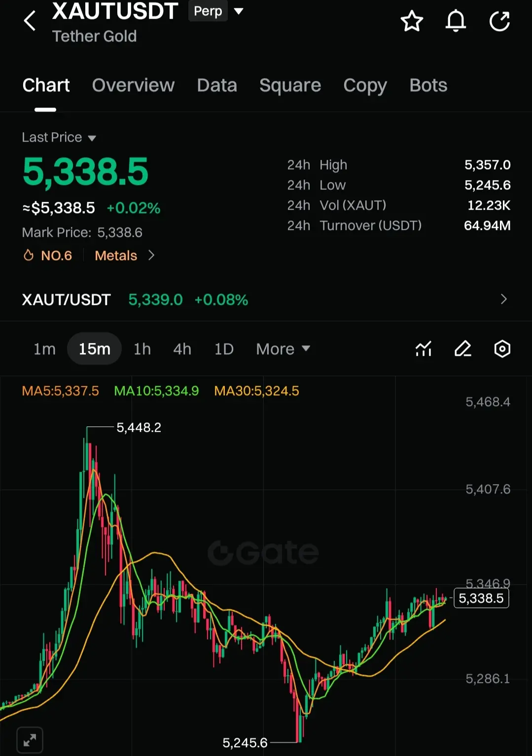Select 15m timeframe
This screenshot has height=756, width=532.
tap(94, 349)
